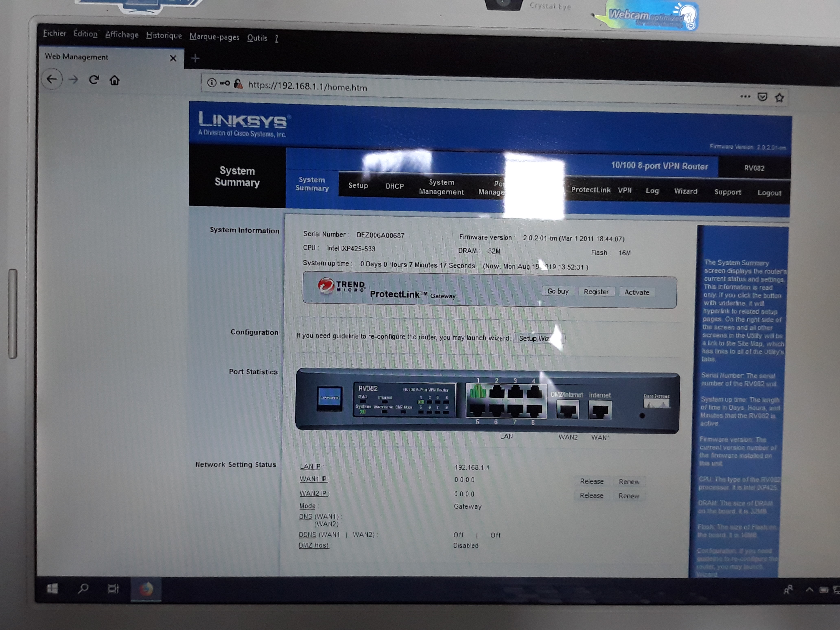This screenshot has height=630, width=840.
Task: Open the Support tab
Action: point(728,192)
